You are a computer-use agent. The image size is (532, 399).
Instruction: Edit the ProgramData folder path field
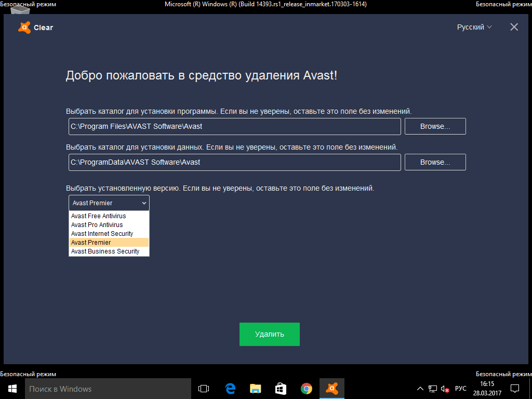[x=234, y=162]
